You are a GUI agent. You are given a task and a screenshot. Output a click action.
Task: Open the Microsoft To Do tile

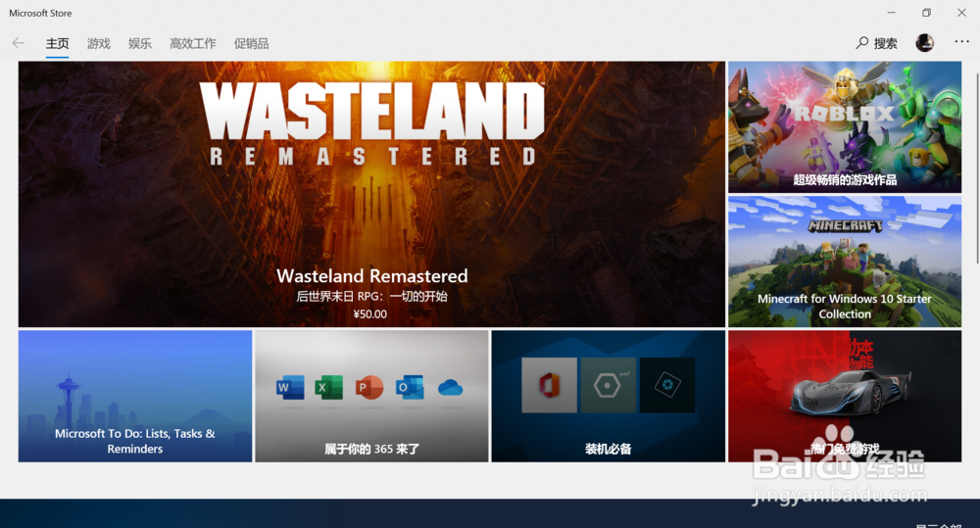coord(135,396)
